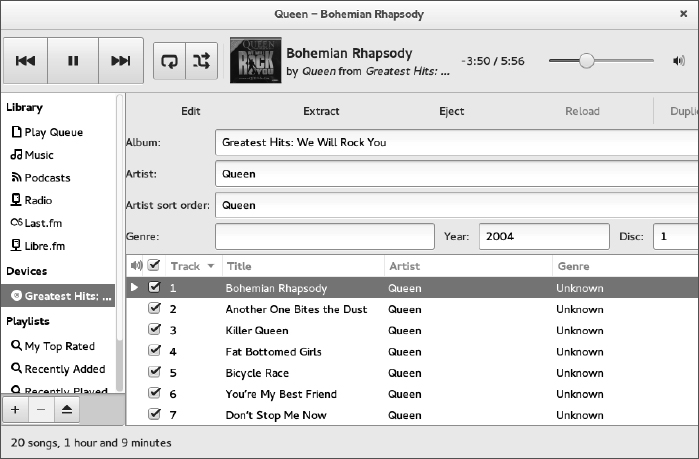
Task: Toggle shuffle playback mode
Action: (x=202, y=61)
